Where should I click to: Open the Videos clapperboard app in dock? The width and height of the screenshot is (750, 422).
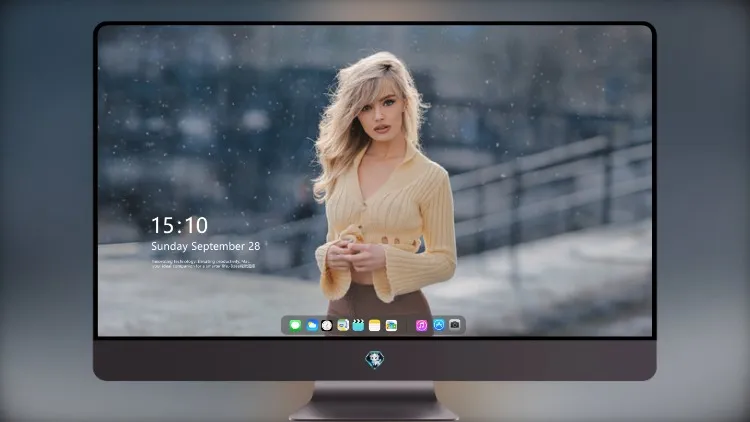click(358, 326)
